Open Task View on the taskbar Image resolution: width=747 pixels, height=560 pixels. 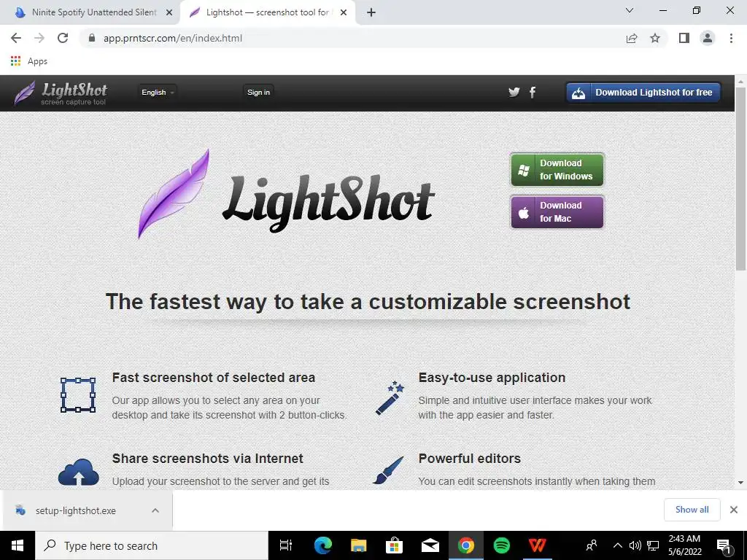click(286, 545)
